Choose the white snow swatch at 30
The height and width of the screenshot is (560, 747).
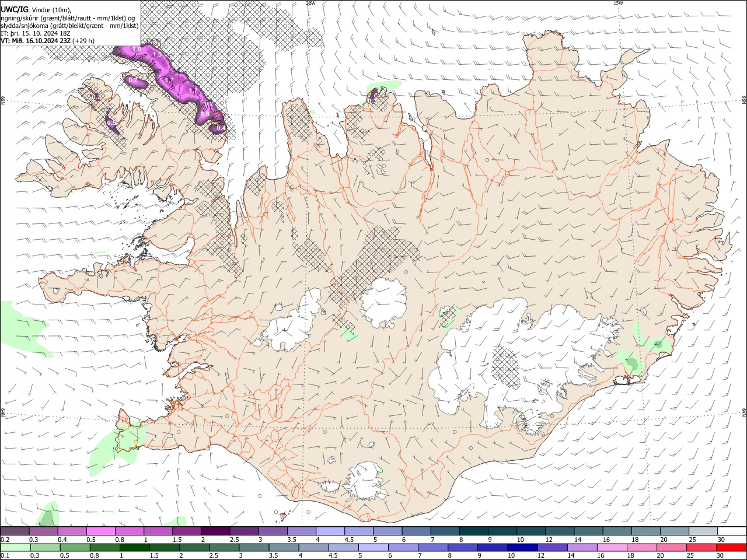732,531
